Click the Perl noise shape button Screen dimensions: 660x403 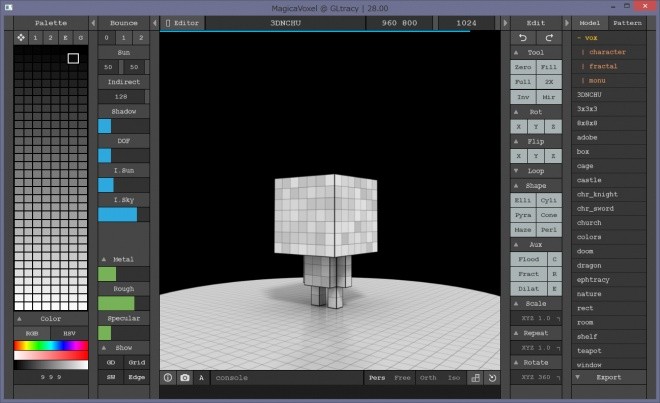[x=549, y=230]
